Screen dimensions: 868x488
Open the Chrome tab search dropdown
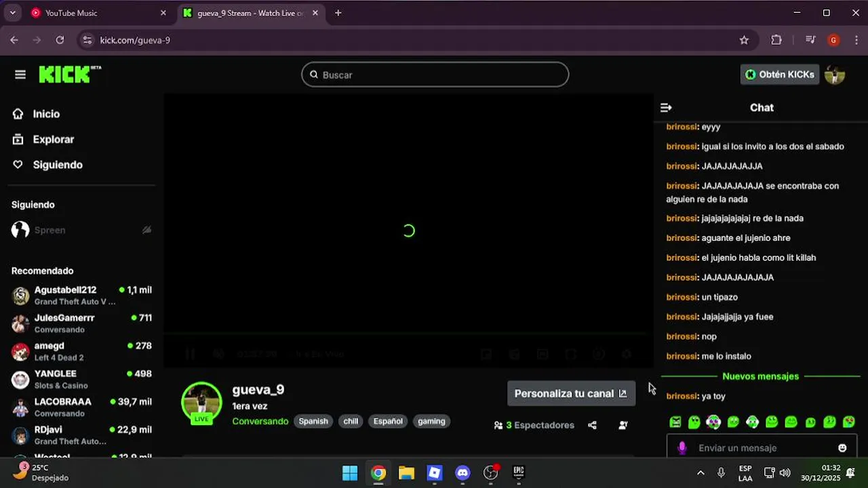(12, 13)
